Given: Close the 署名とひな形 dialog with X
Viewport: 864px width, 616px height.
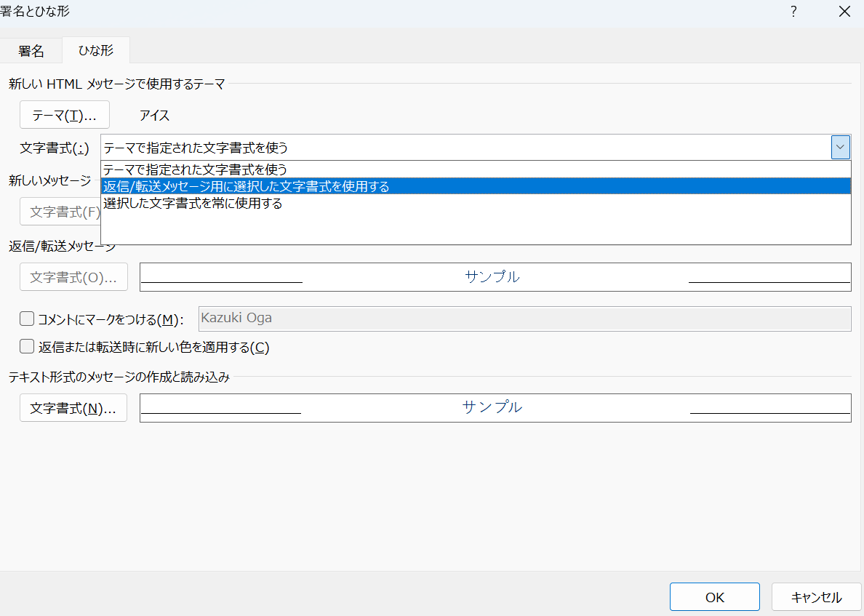Looking at the screenshot, I should [844, 12].
